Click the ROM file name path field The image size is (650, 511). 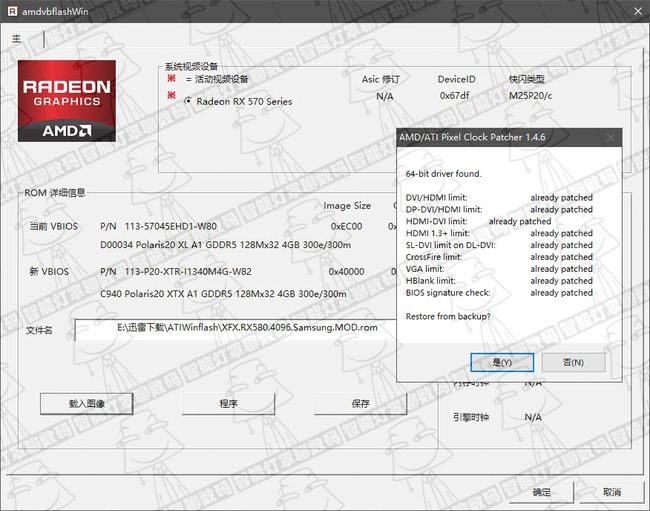pos(235,330)
